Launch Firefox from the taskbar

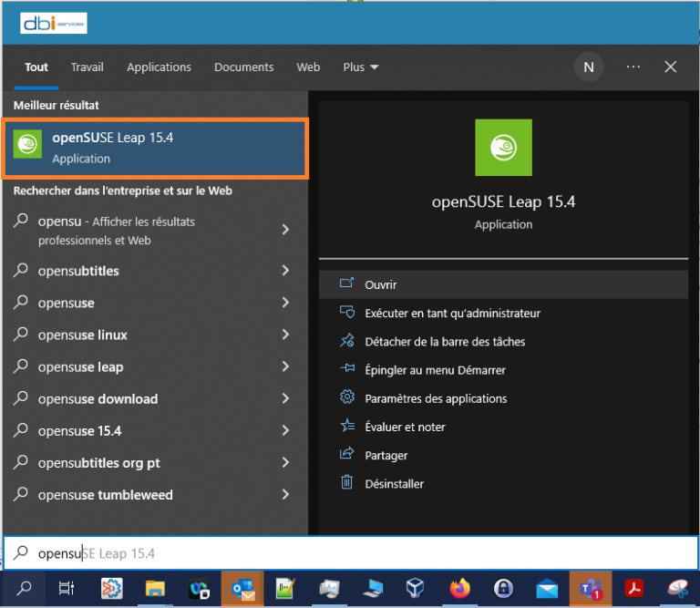[459, 588]
